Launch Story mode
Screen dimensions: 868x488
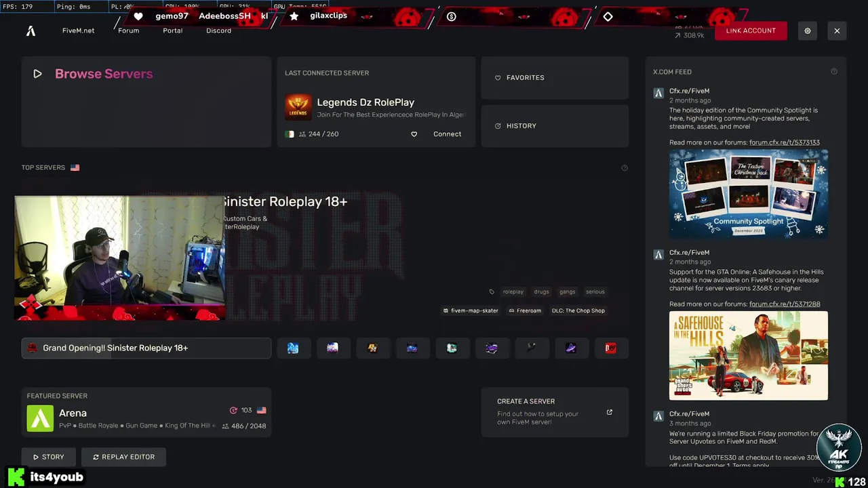(x=49, y=457)
